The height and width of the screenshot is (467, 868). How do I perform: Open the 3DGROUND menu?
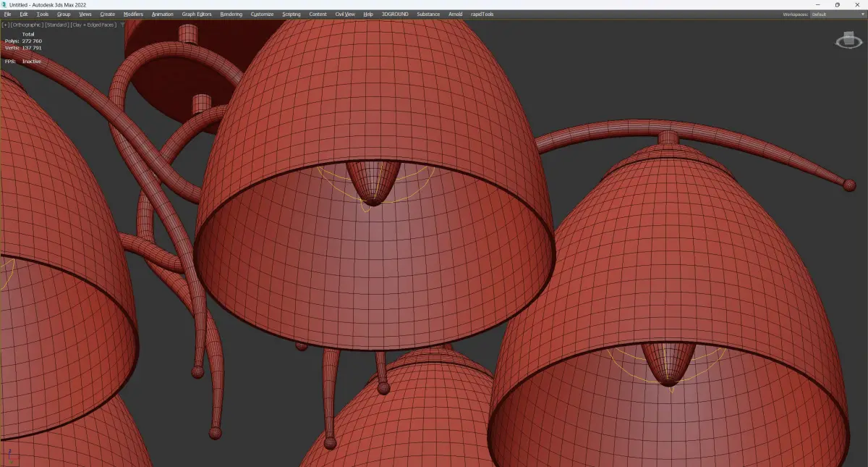click(396, 14)
